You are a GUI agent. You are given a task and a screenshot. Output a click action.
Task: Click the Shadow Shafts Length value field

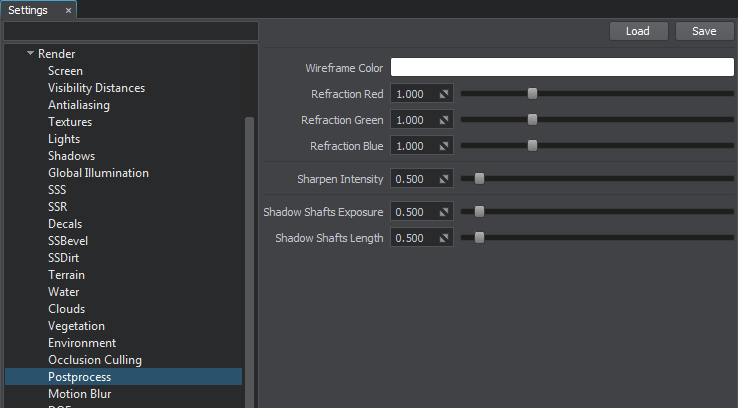[414, 238]
